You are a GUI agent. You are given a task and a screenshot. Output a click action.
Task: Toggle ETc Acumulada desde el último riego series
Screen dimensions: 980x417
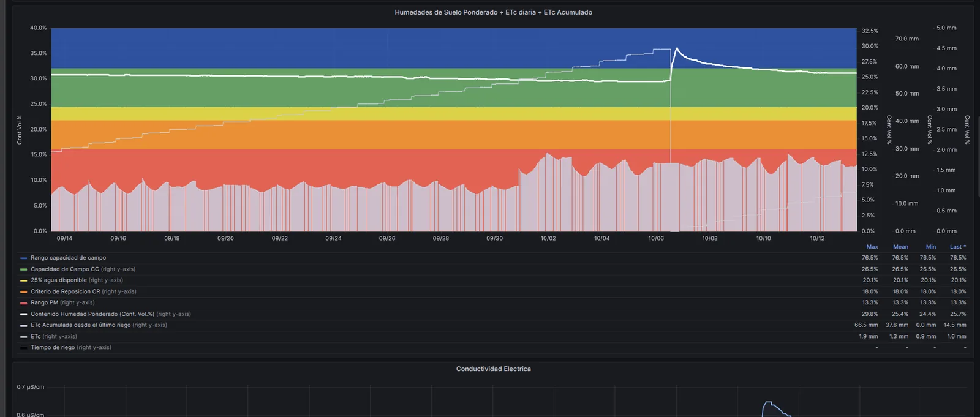tap(81, 325)
